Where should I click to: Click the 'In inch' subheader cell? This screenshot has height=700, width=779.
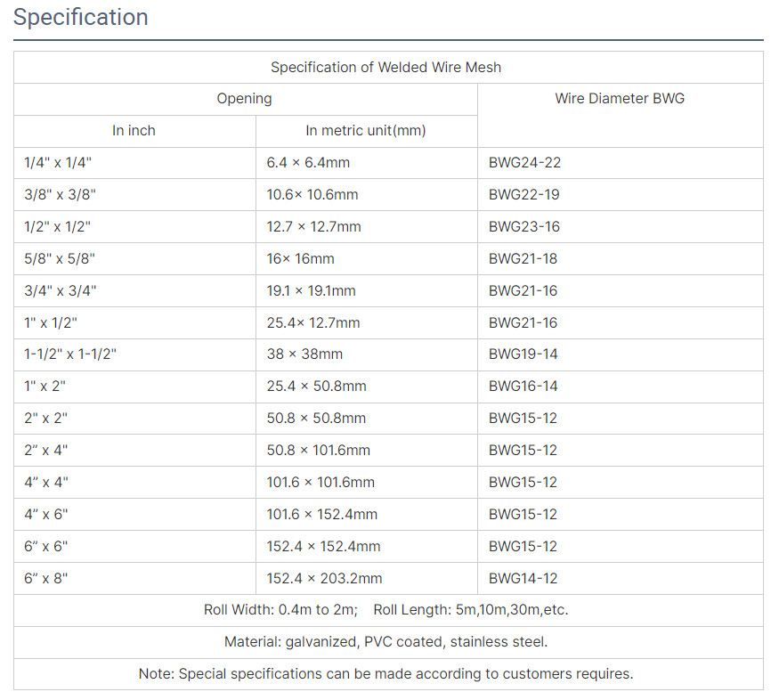[x=134, y=131]
